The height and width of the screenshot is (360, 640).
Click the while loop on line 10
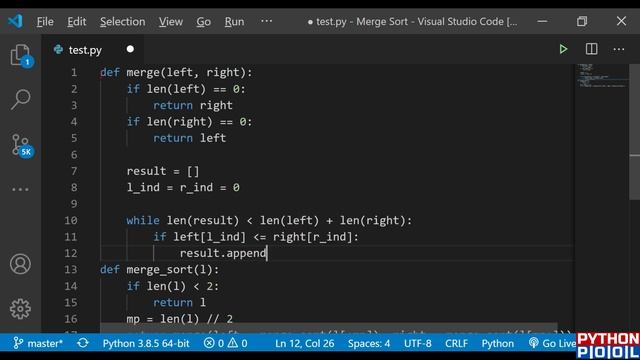[269, 220]
